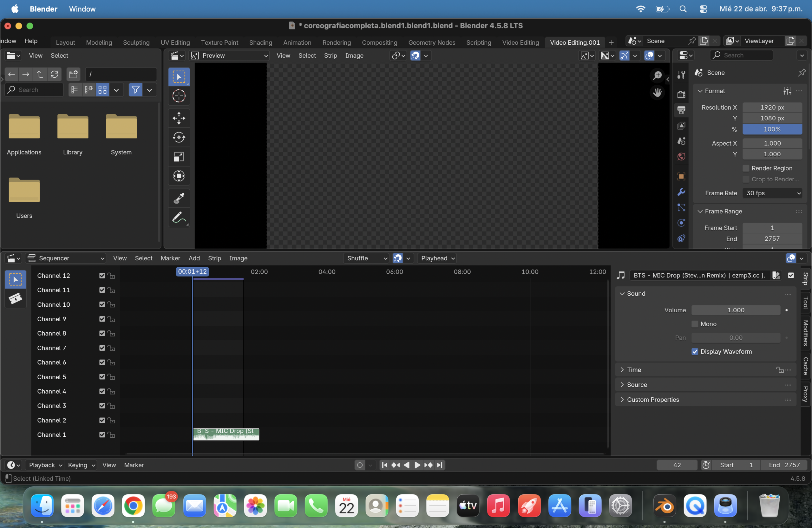Open the Frame Rate dropdown
Screen dimensions: 812x528
coord(772,193)
